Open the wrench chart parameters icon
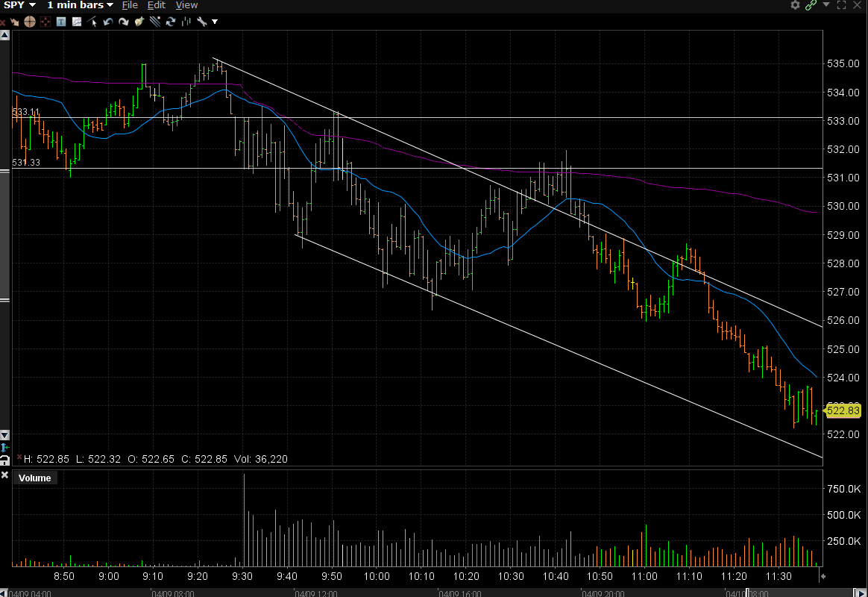This screenshot has width=868, height=597. (x=201, y=22)
